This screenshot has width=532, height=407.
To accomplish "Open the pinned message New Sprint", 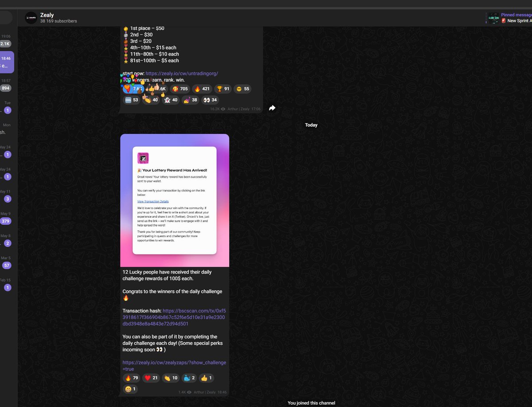I will tap(516, 18).
